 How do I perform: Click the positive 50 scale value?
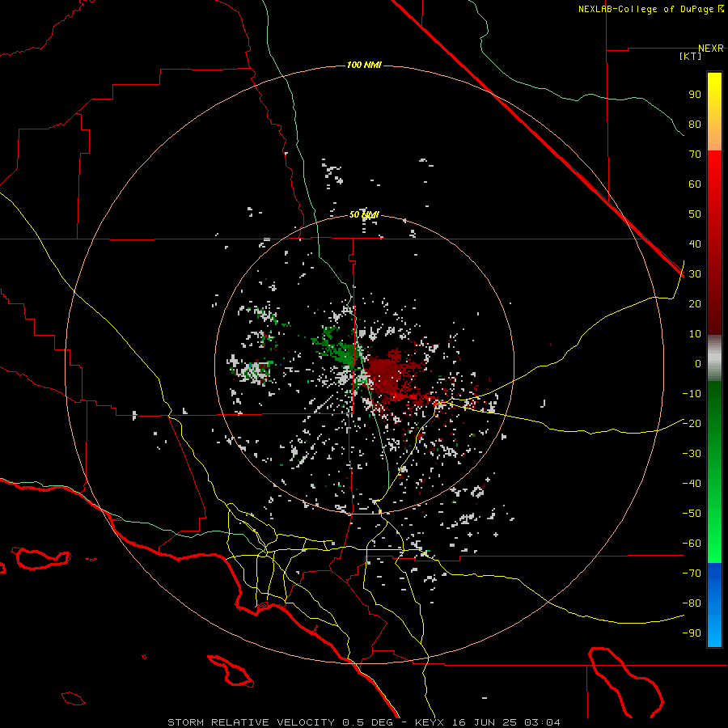pos(695,214)
